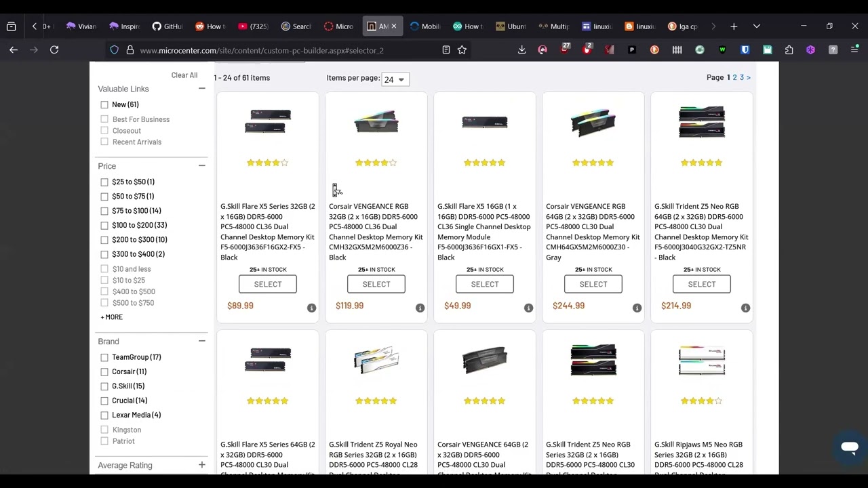Go to next results page arrow
The image size is (868, 488).
pos(749,77)
